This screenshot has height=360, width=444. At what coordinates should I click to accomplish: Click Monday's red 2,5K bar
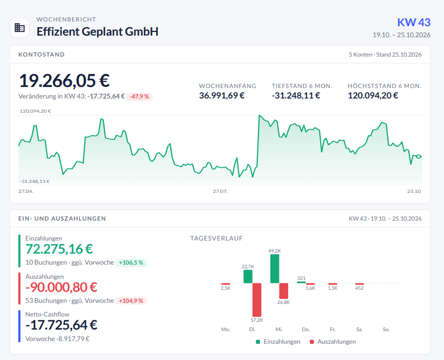pyautogui.click(x=226, y=284)
